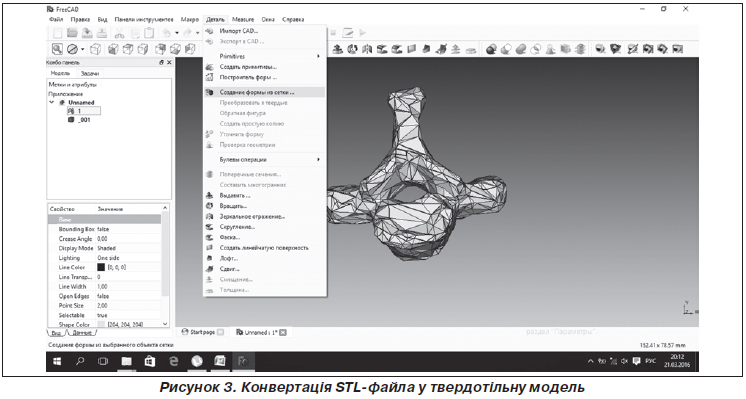Set the rear view cube icon
The height and width of the screenshot is (399, 746).
[x=160, y=49]
